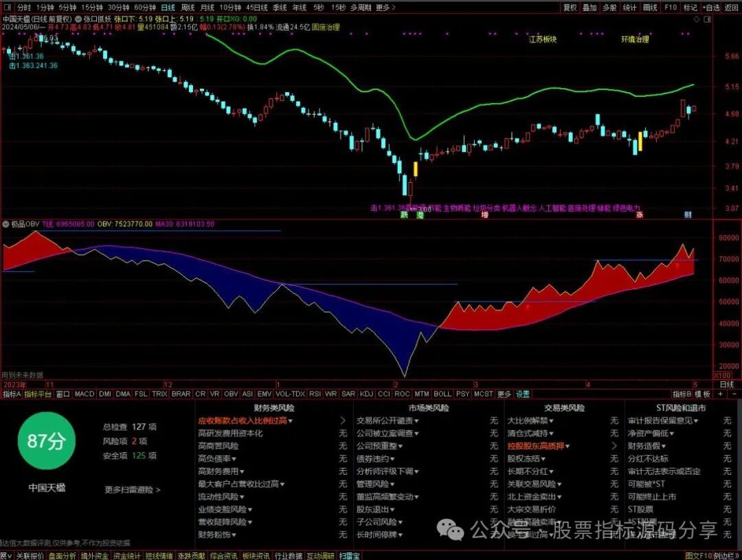Click the 跌 marker under the candlesticks

pyautogui.click(x=404, y=215)
